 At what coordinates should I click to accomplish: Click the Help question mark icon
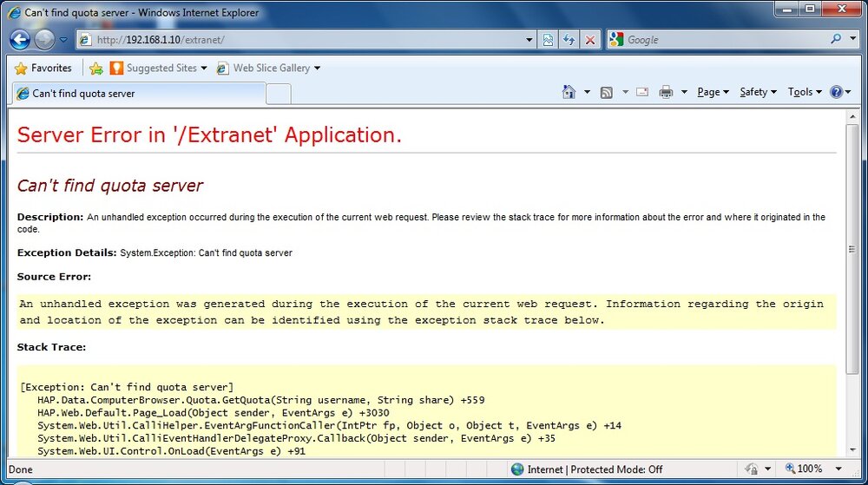coord(837,92)
